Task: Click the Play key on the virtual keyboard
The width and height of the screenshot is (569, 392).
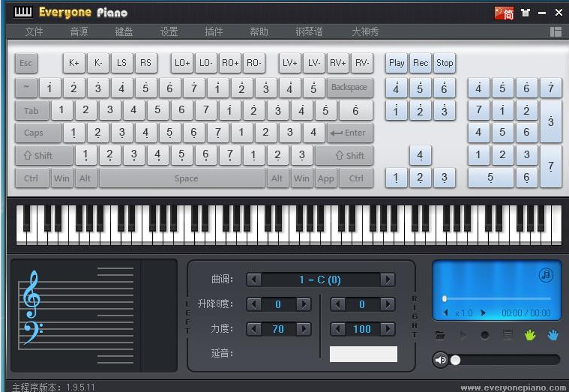Action: point(397,63)
